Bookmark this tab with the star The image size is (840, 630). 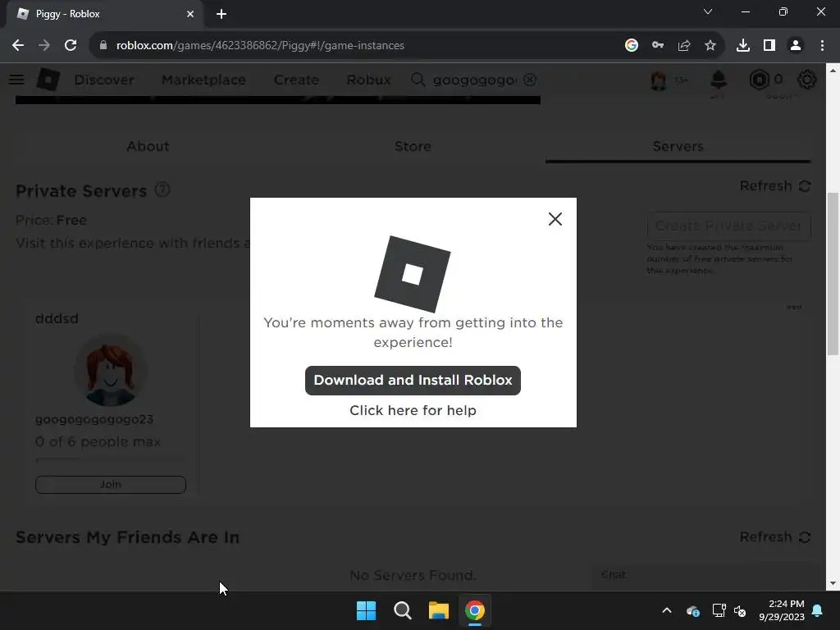(710, 46)
